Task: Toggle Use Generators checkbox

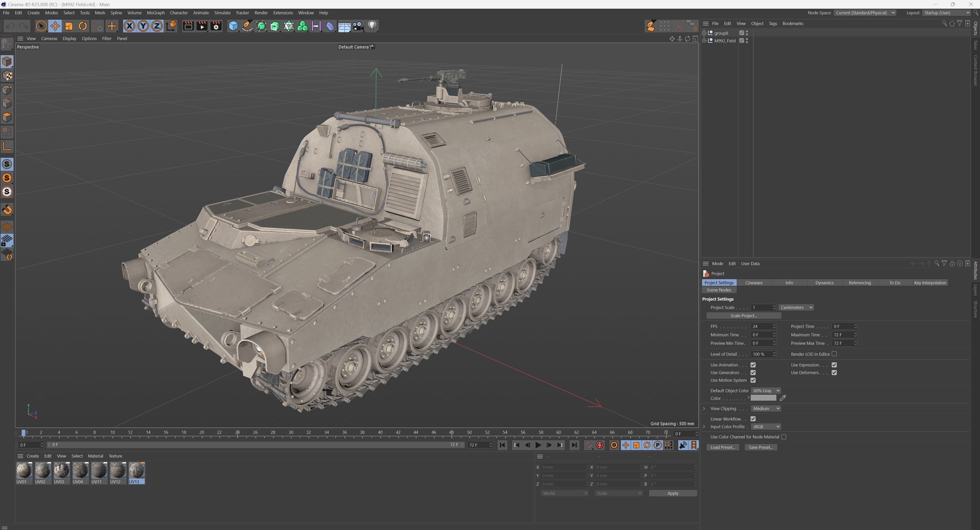Action: point(753,373)
